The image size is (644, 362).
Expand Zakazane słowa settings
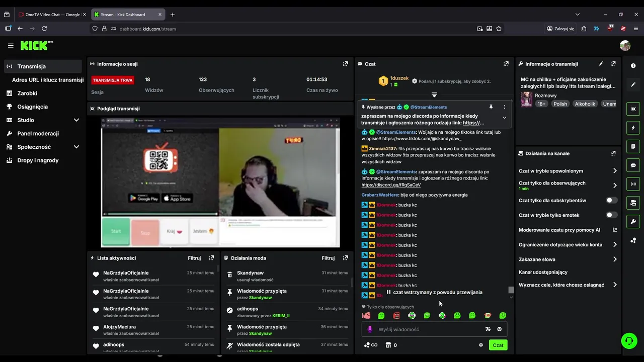pyautogui.click(x=614, y=259)
